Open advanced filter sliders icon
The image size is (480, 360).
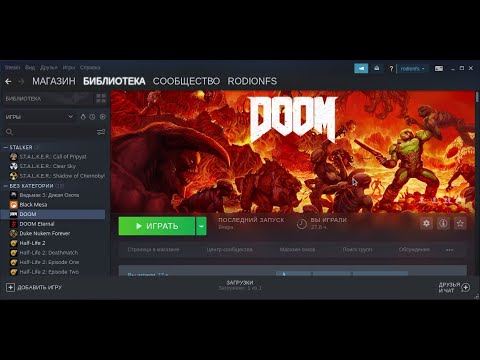[101, 132]
